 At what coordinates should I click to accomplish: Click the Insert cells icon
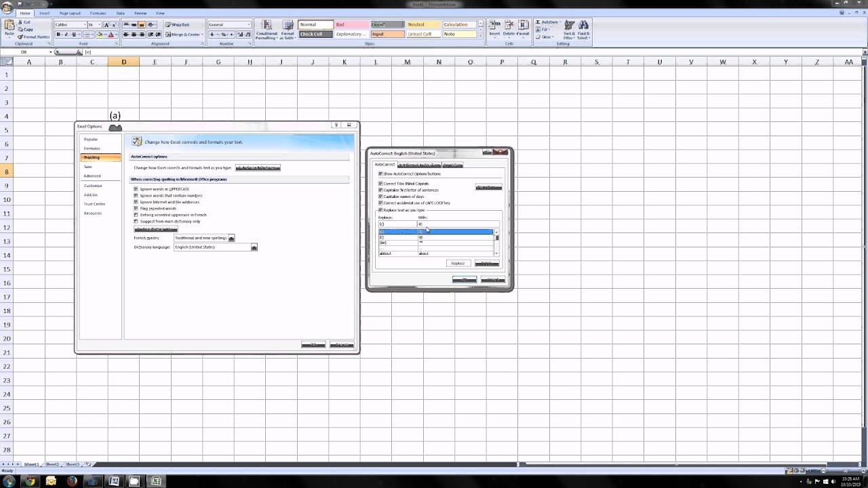(494, 25)
